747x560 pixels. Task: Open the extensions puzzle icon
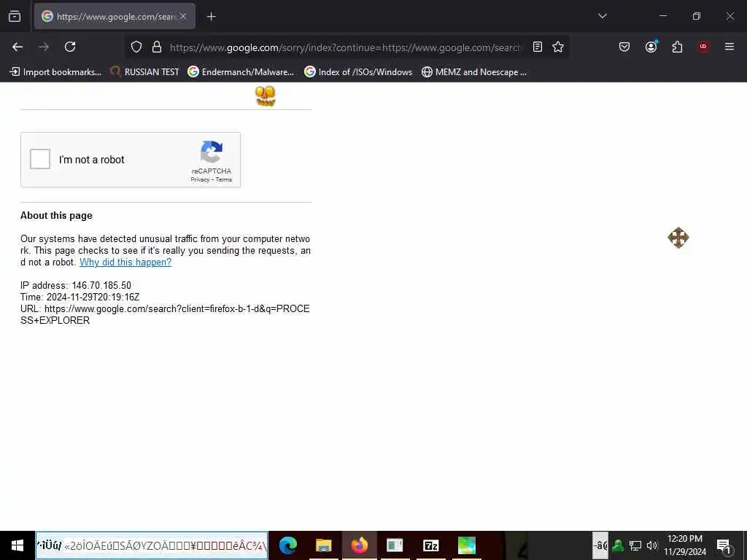coord(677,47)
